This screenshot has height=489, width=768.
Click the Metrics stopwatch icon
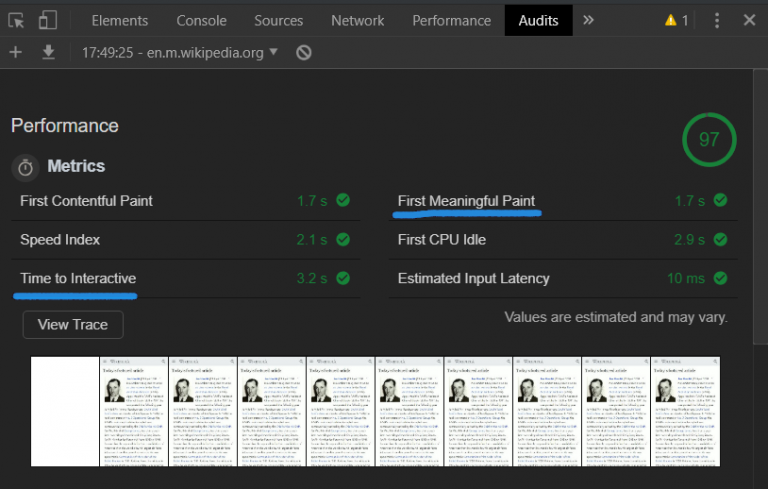pos(25,168)
